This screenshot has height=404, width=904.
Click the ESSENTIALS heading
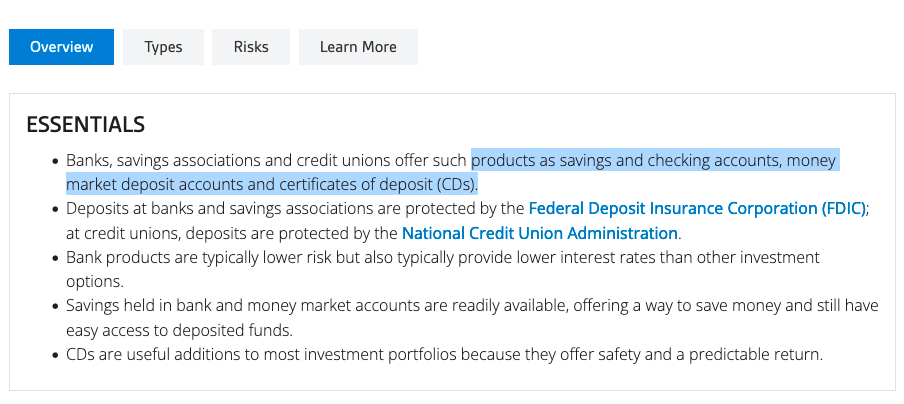click(x=85, y=124)
